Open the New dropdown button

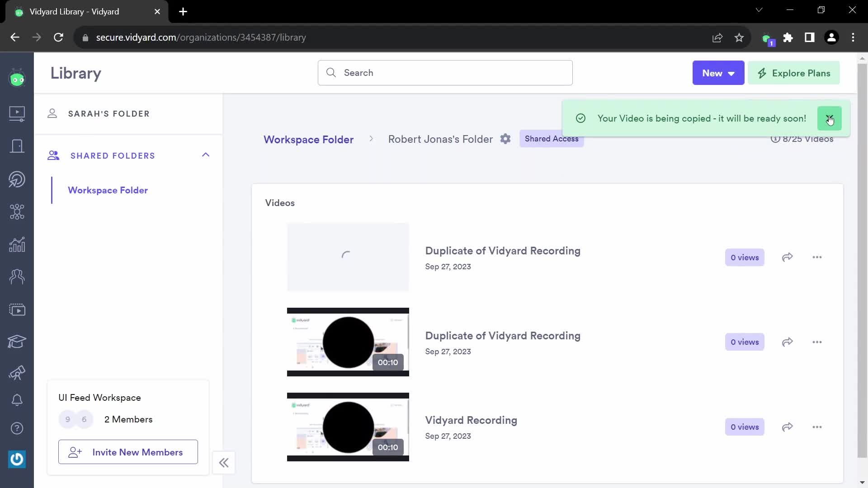pos(718,73)
